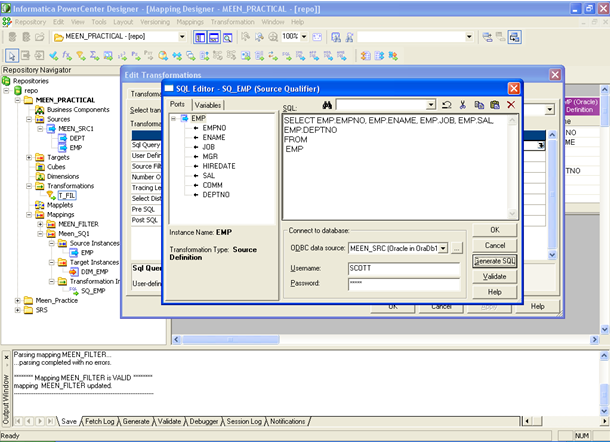Click the cut scissors icon in SQL Editor
Image resolution: width=610 pixels, height=442 pixels.
click(463, 105)
